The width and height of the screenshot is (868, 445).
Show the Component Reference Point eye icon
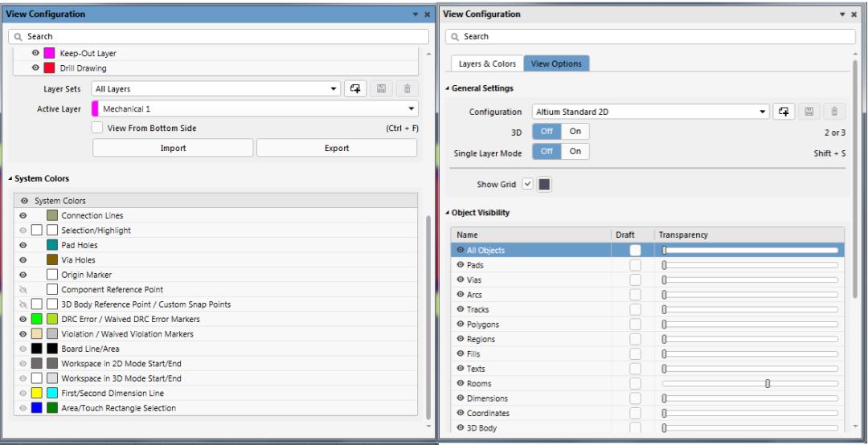click(x=23, y=289)
